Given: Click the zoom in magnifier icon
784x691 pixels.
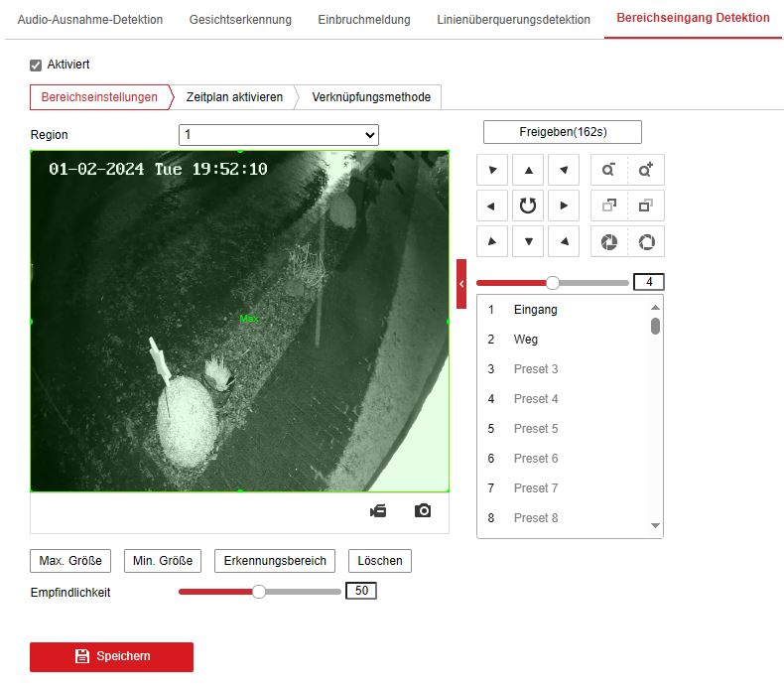Looking at the screenshot, I should click(x=646, y=170).
